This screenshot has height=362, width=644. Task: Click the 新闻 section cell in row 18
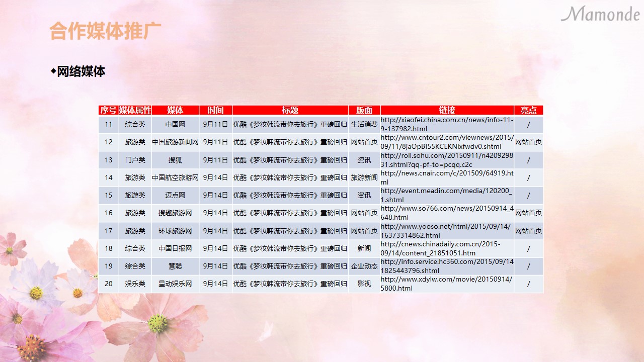point(364,248)
